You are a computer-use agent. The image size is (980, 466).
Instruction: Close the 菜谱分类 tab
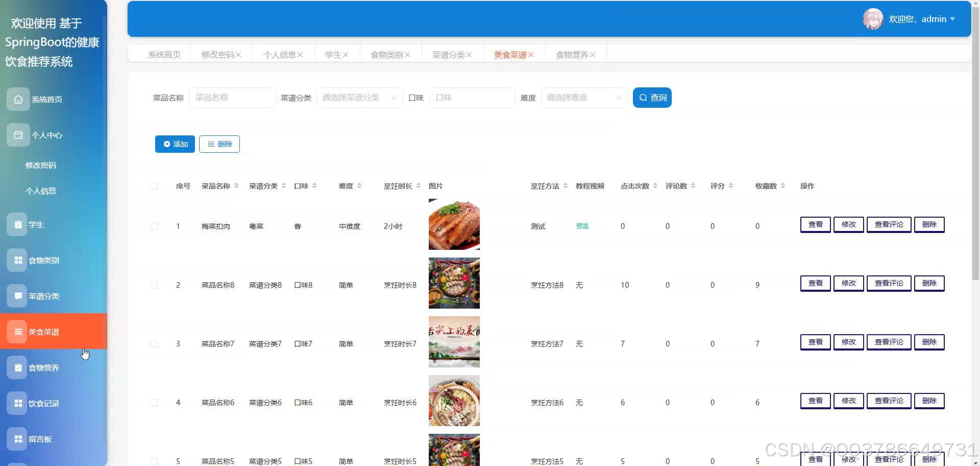click(469, 55)
